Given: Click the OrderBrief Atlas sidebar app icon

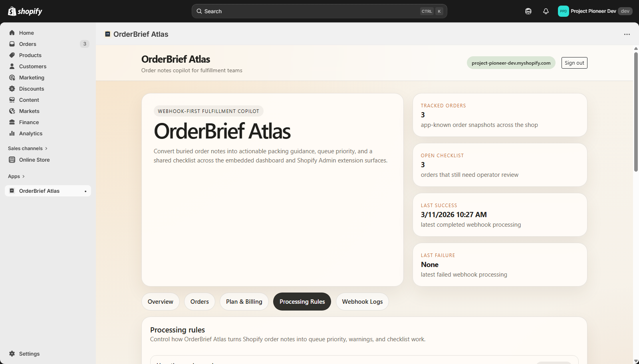Looking at the screenshot, I should point(12,191).
